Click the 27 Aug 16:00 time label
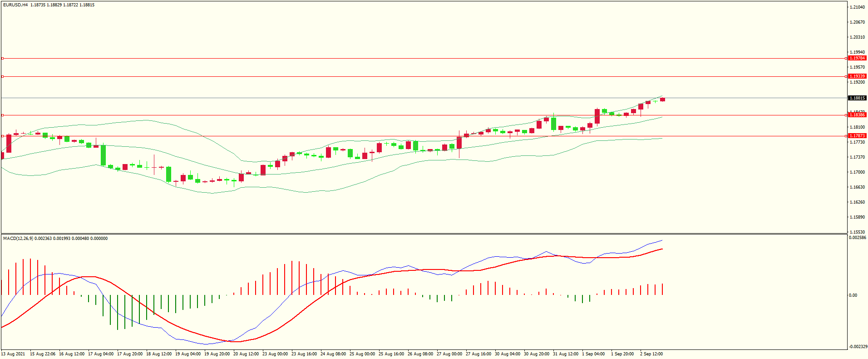 coord(478,354)
